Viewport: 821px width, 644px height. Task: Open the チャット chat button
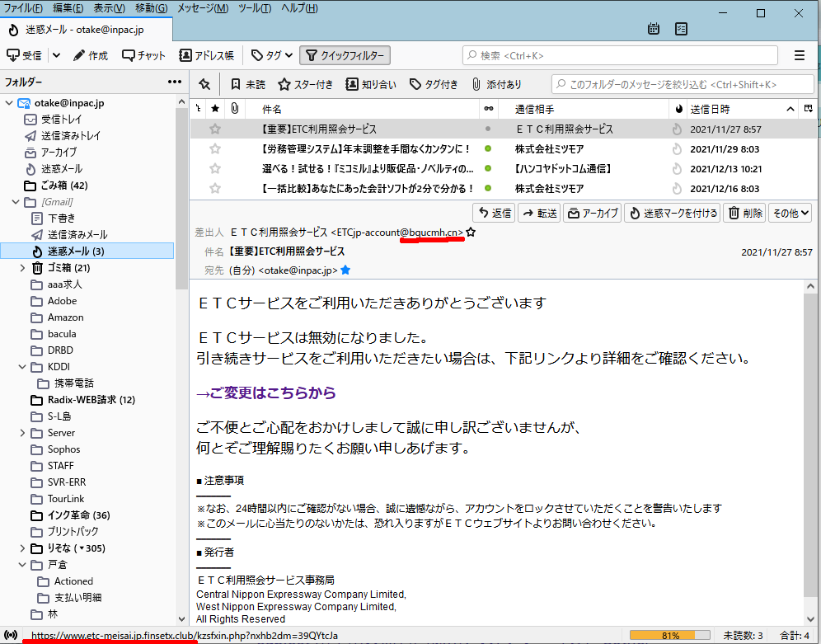tap(143, 55)
